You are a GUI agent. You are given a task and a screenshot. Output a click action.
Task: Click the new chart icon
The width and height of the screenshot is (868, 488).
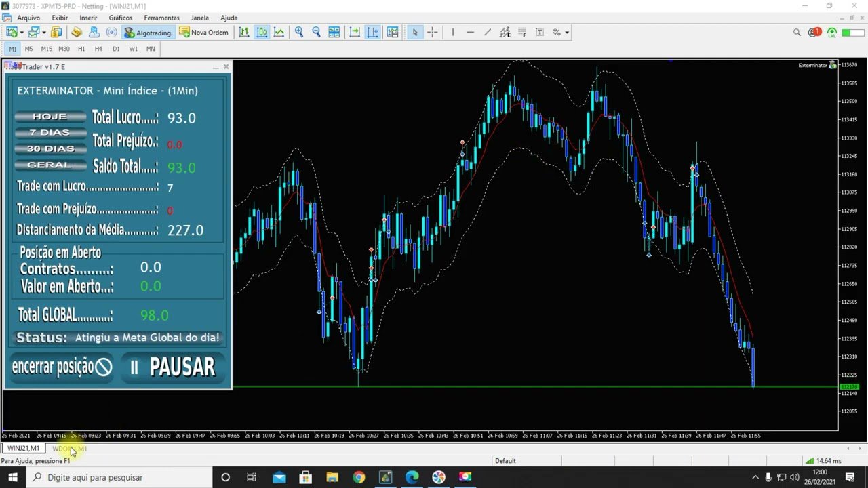(x=12, y=32)
